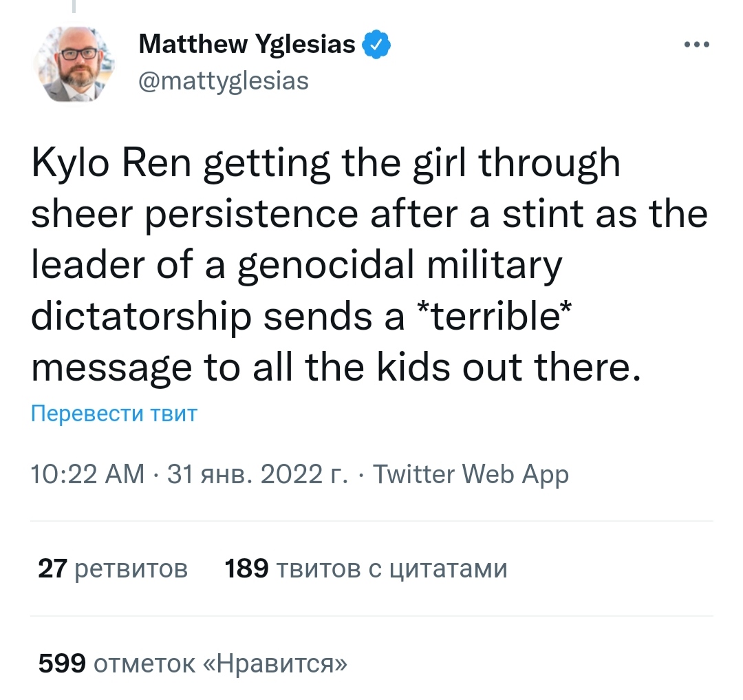Click the tweet text about Kylo Ren

point(369,265)
